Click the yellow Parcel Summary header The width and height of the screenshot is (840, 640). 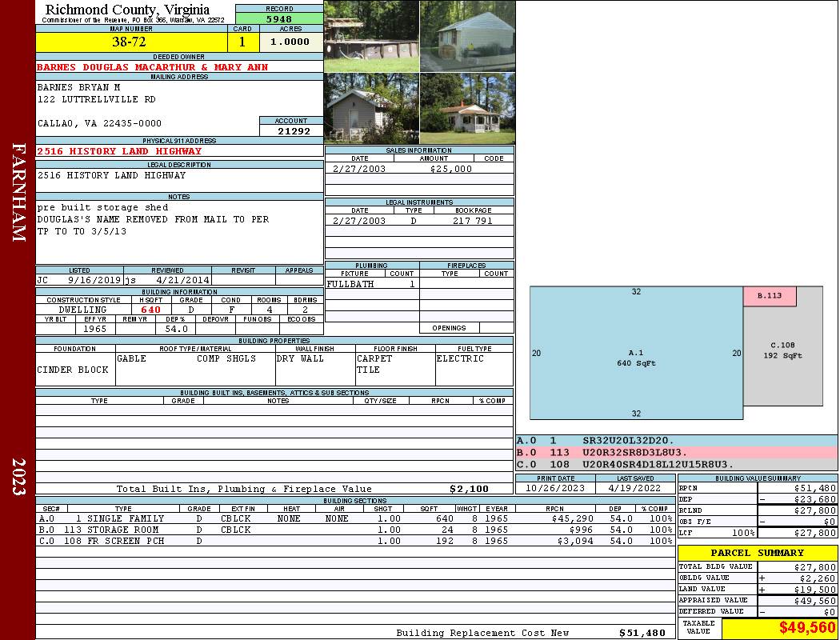(x=757, y=553)
